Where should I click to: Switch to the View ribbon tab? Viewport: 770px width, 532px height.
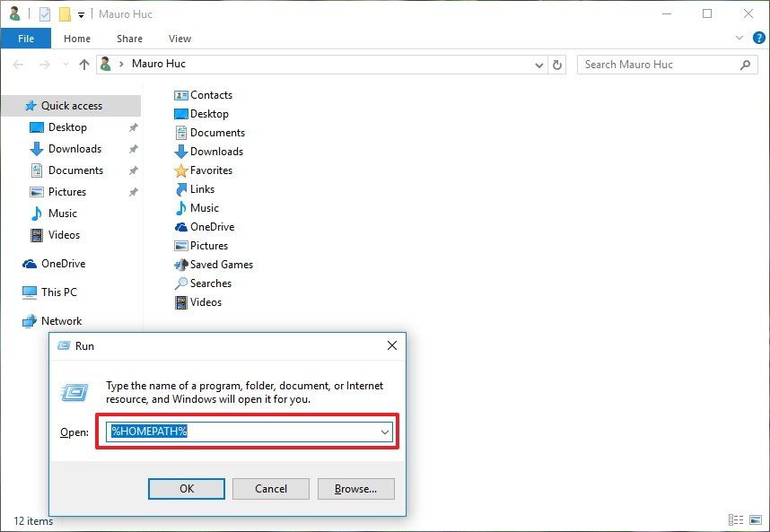click(179, 39)
